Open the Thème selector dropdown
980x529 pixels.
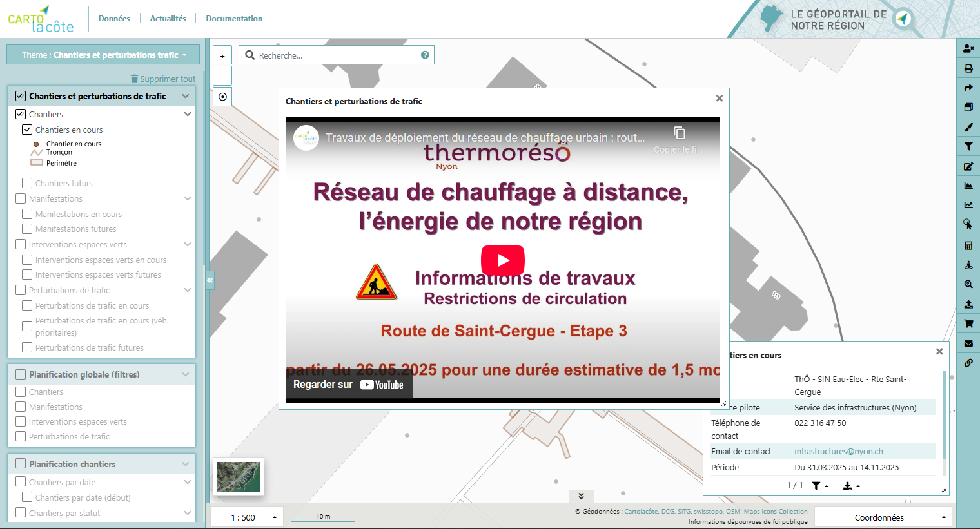pos(103,55)
